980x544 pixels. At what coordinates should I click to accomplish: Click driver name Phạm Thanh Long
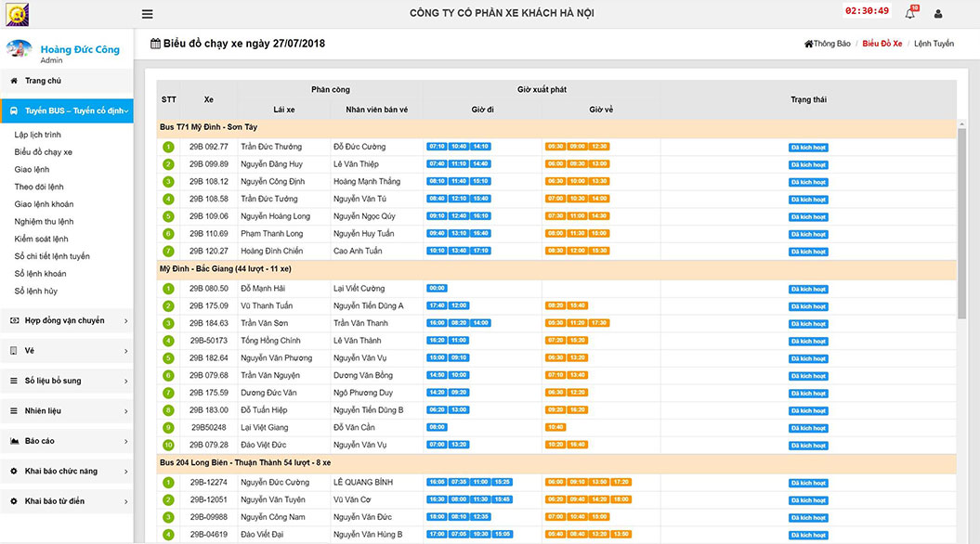(x=272, y=234)
